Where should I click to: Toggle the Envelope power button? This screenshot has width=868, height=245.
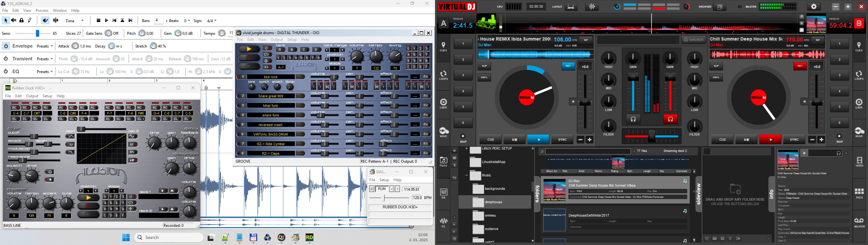point(6,46)
